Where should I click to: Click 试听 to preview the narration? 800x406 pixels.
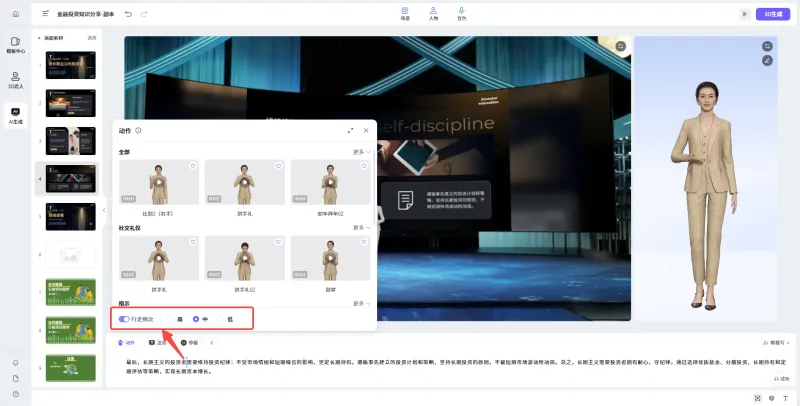(x=782, y=378)
